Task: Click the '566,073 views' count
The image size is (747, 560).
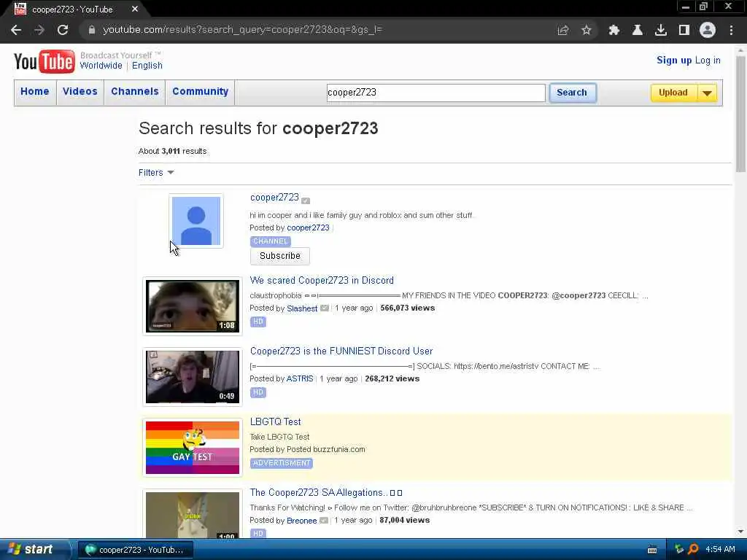Action: coord(407,308)
